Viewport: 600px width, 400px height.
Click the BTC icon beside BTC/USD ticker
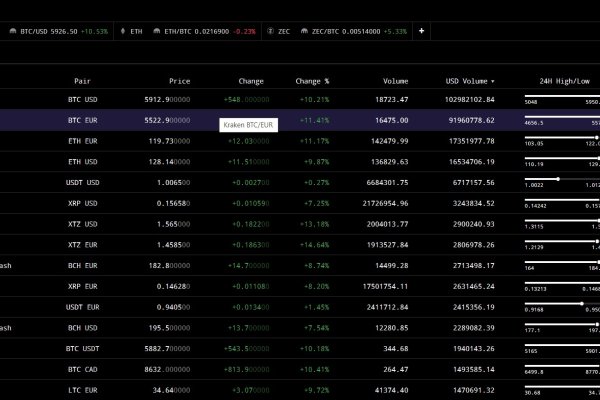10,31
